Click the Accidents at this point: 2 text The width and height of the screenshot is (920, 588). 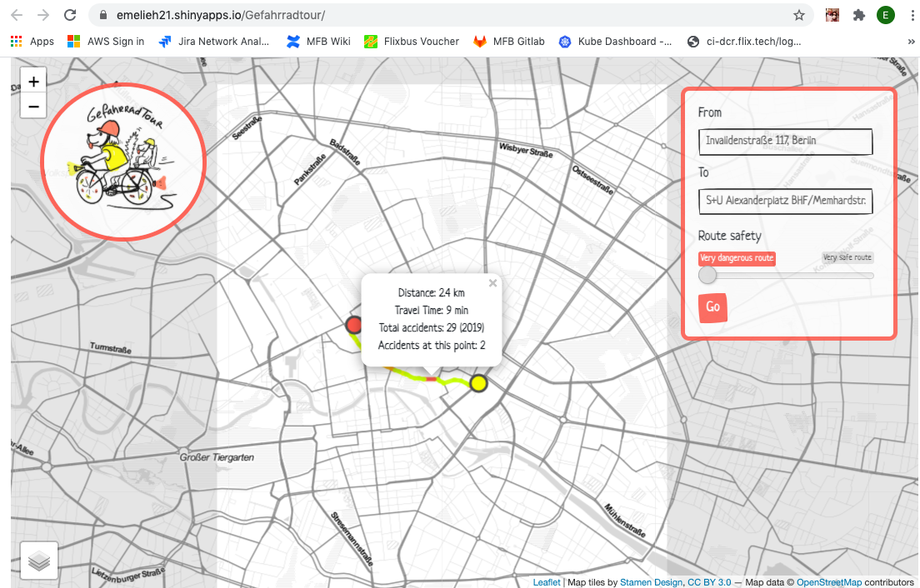432,346
